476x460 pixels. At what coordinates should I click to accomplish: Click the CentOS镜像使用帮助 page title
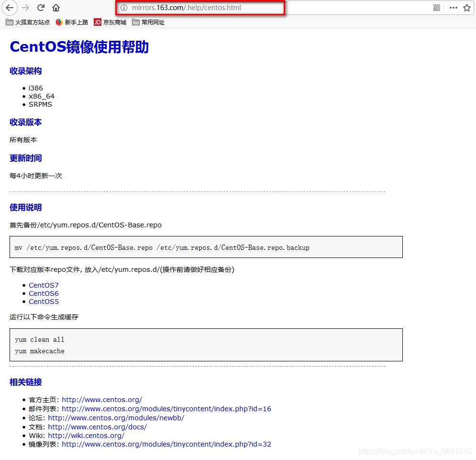(79, 47)
